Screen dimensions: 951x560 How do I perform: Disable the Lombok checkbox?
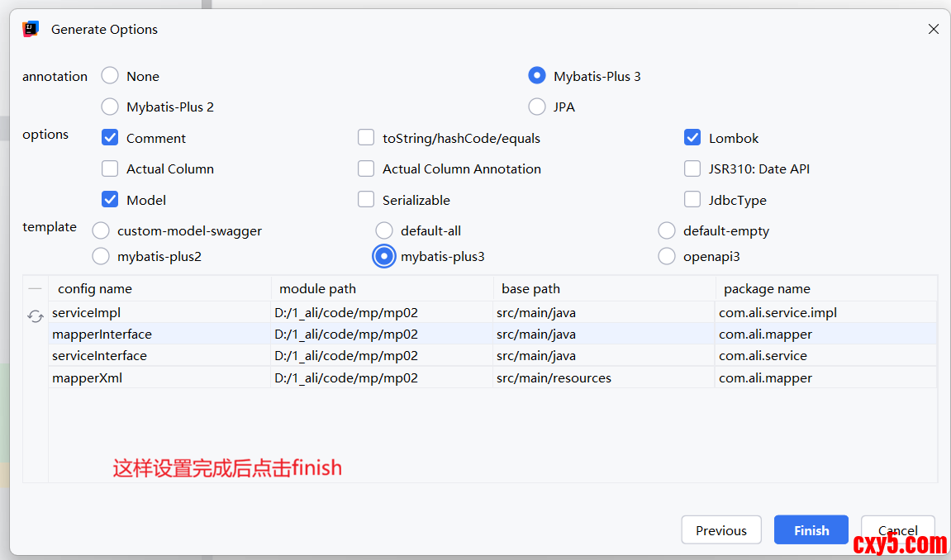[692, 138]
